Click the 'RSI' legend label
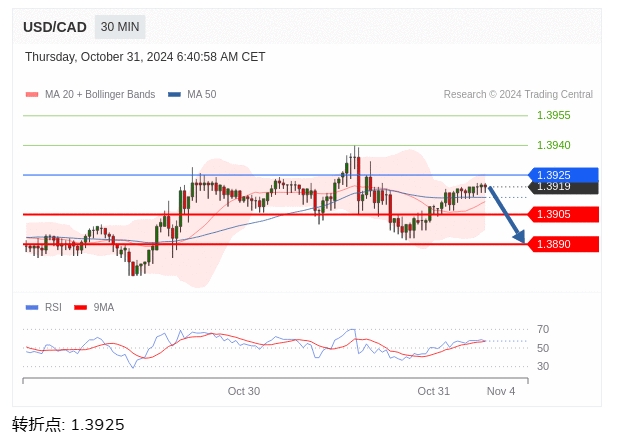The image size is (624, 442). [x=53, y=307]
